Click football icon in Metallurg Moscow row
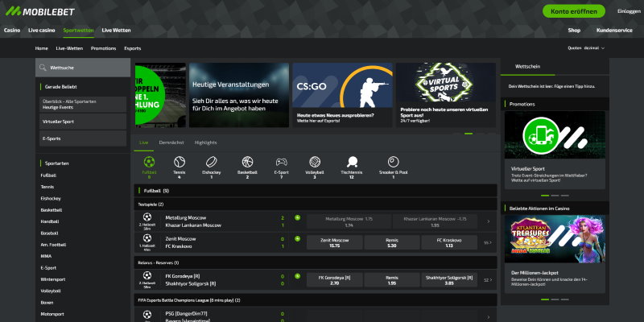Image resolution: width=644 pixels, height=322 pixels. 147,217
